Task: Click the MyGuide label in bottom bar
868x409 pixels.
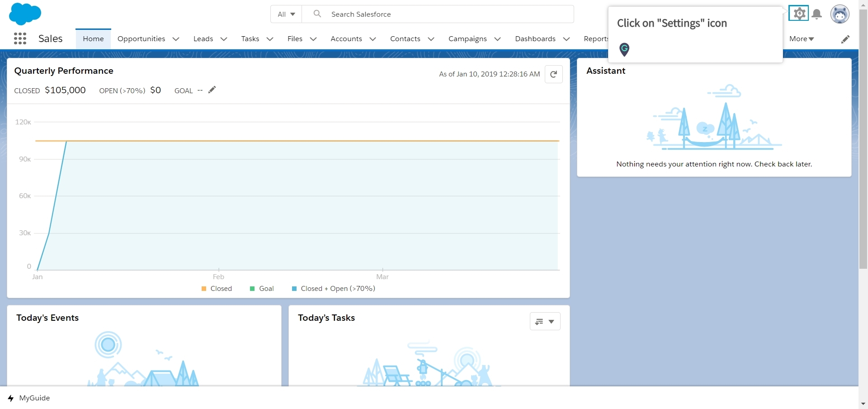Action: (x=34, y=398)
